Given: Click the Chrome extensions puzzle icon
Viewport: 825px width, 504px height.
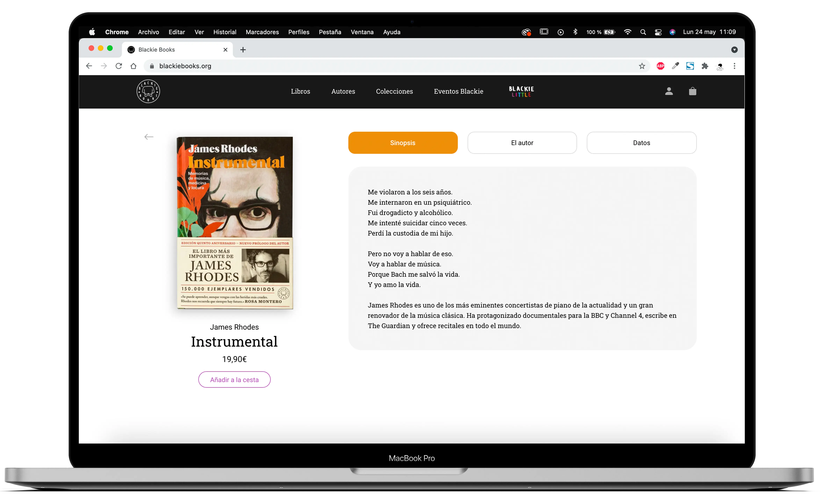Looking at the screenshot, I should tap(705, 66).
